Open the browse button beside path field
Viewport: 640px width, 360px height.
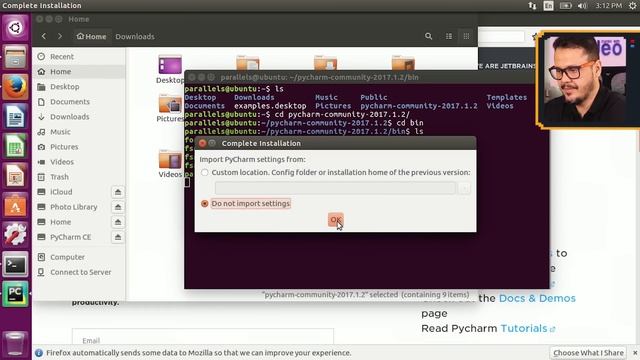click(464, 188)
